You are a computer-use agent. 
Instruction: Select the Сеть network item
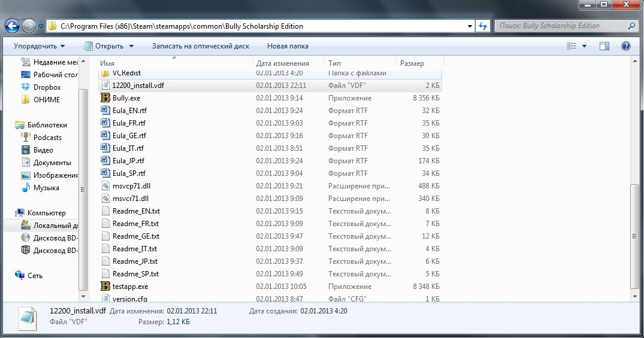29,276
